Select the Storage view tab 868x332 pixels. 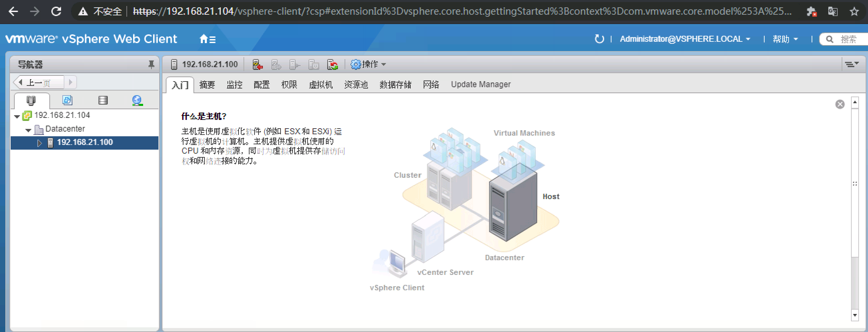click(x=103, y=100)
